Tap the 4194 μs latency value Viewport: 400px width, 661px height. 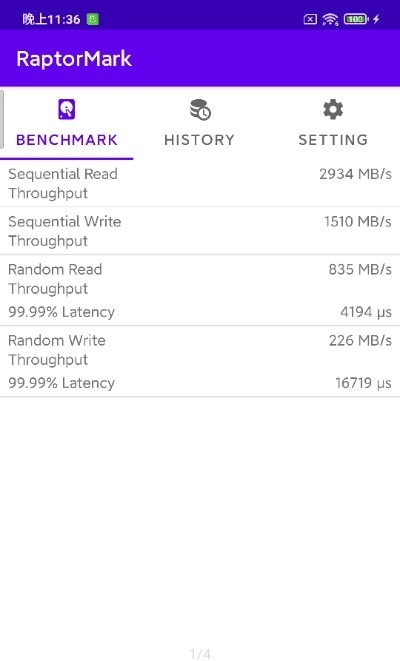click(366, 312)
